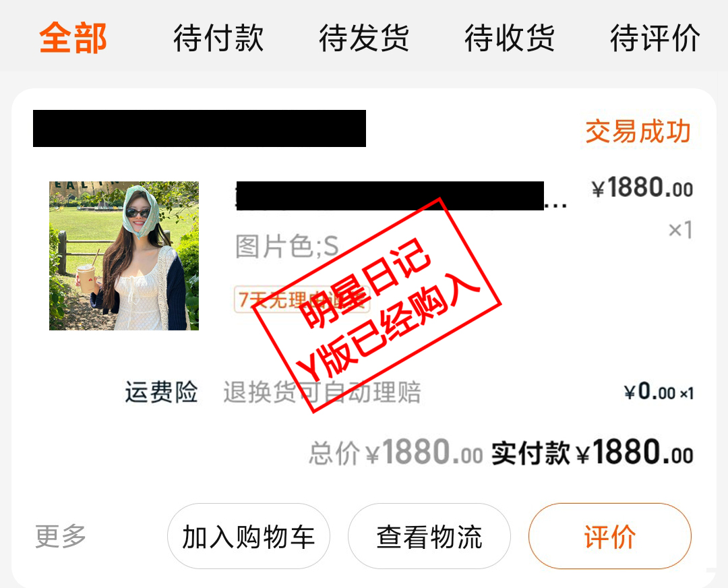Select the 全部 orders tab
Image resolution: width=728 pixels, height=588 pixels.
[x=73, y=38]
